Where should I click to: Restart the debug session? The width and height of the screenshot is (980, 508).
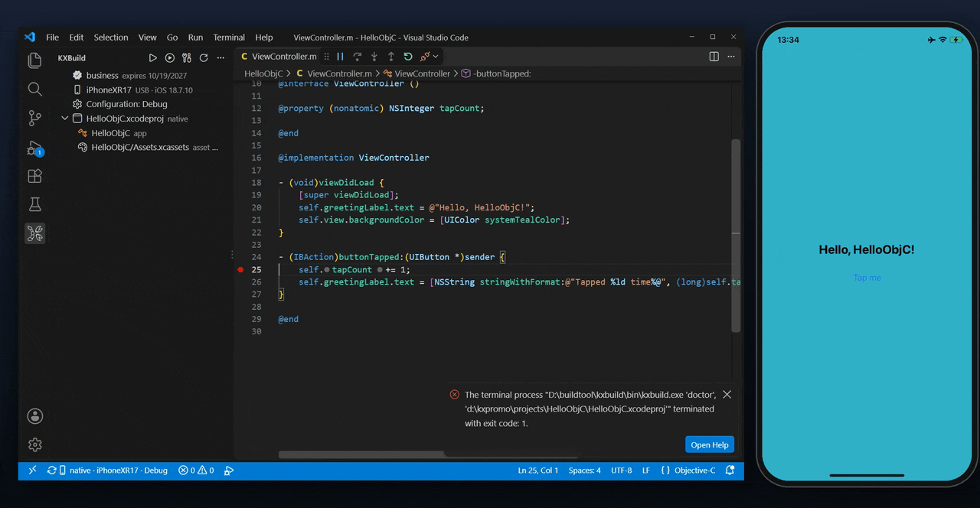(x=408, y=57)
